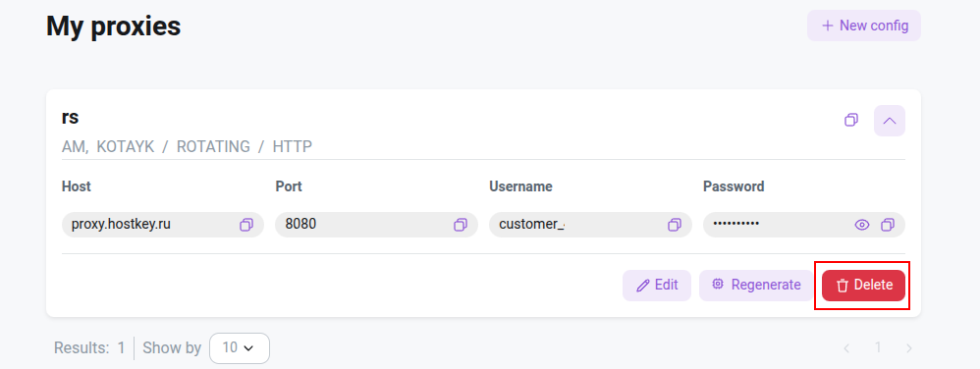Click the My proxies heading
Viewport: 980px width, 369px height.
(x=114, y=26)
